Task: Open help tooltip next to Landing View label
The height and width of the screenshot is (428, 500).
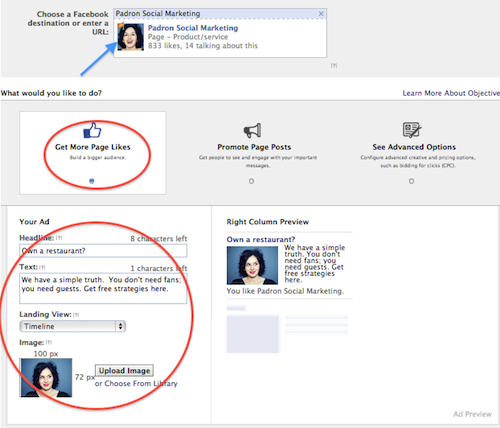Action: pyautogui.click(x=76, y=315)
